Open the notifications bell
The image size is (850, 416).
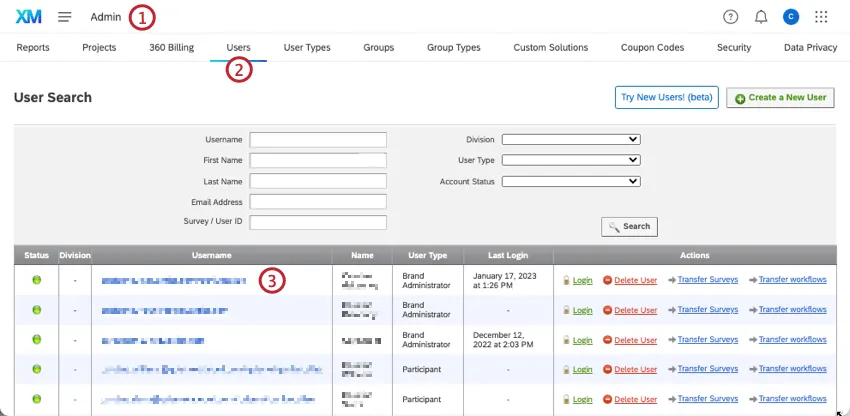tap(761, 17)
